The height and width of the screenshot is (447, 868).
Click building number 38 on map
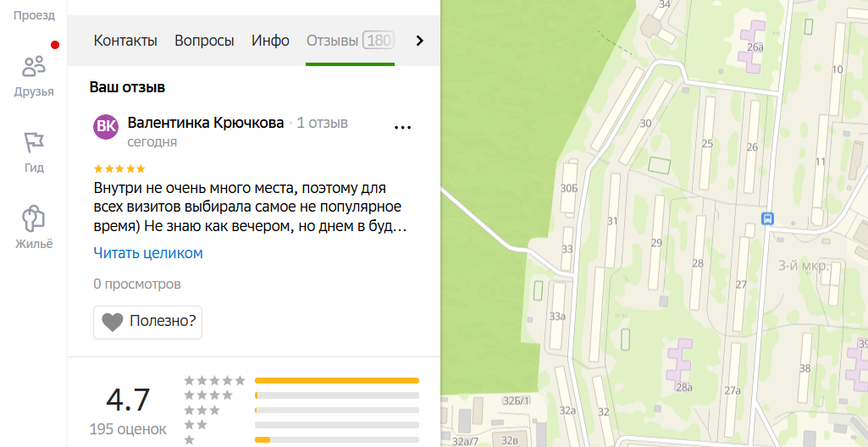point(804,368)
